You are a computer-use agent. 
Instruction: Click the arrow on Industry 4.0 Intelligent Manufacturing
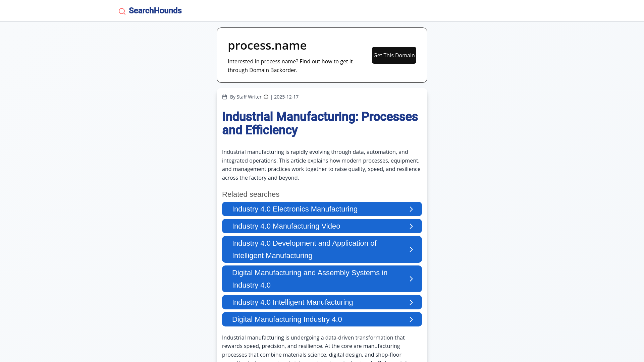click(x=411, y=302)
